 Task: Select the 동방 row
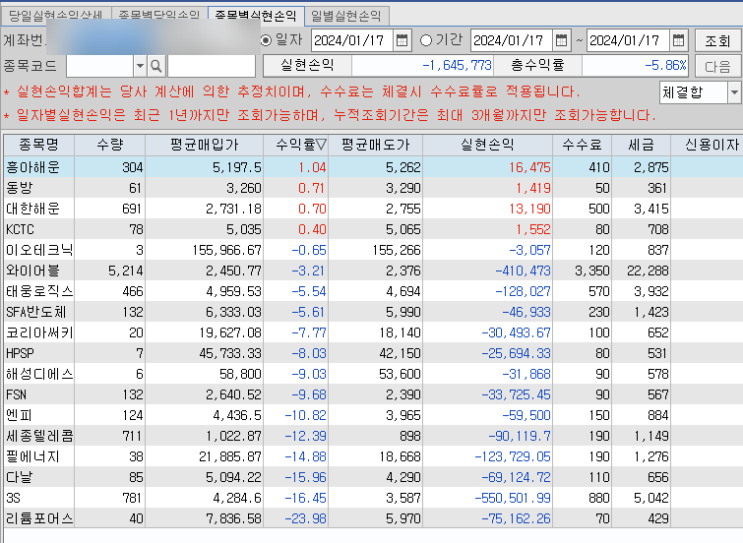click(373, 188)
